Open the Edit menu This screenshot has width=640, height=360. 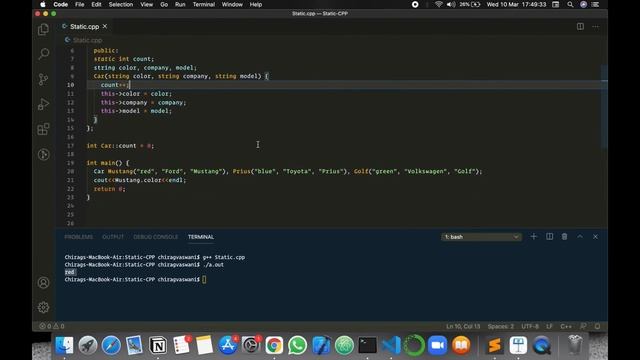tap(96, 4)
